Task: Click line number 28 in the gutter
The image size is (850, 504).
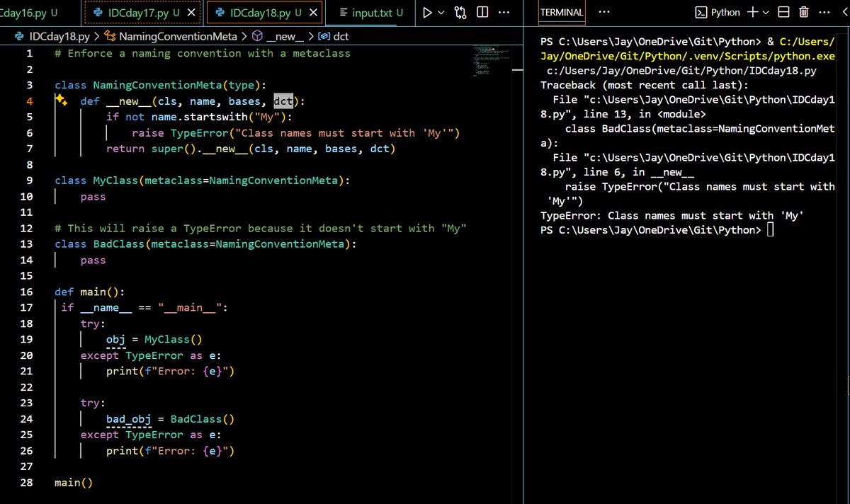Action: pyautogui.click(x=28, y=483)
